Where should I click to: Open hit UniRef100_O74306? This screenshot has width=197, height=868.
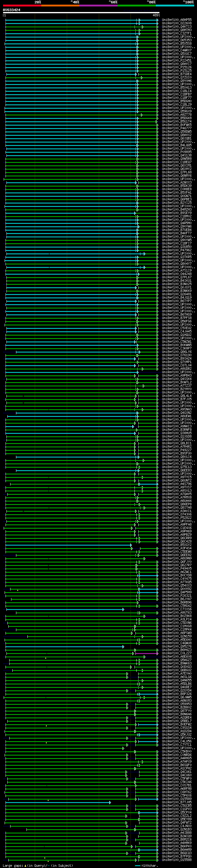[x=176, y=514]
